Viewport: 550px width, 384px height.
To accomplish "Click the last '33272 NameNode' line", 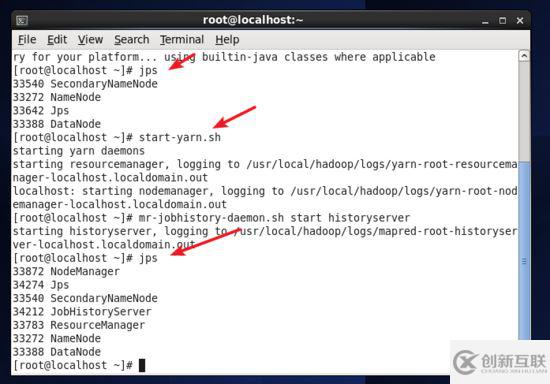I will click(57, 338).
